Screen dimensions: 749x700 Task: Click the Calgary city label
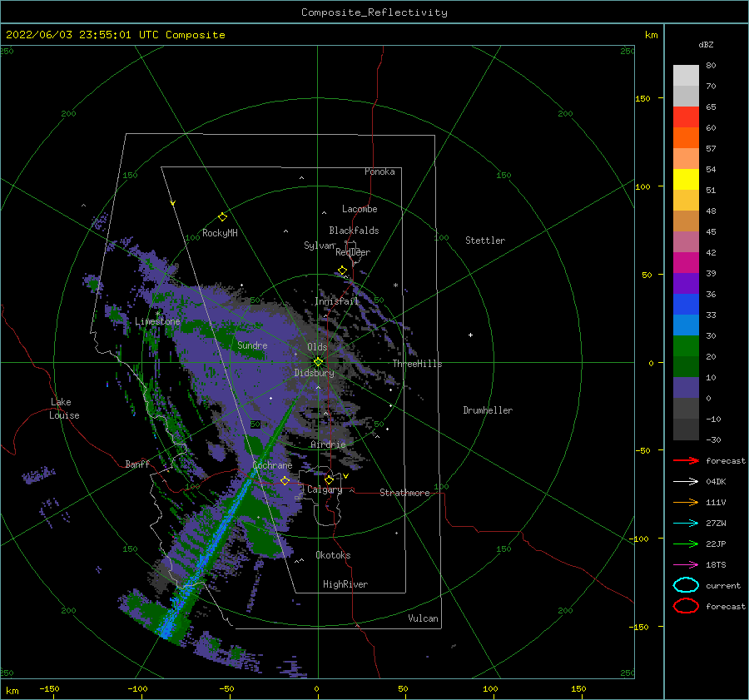(325, 489)
